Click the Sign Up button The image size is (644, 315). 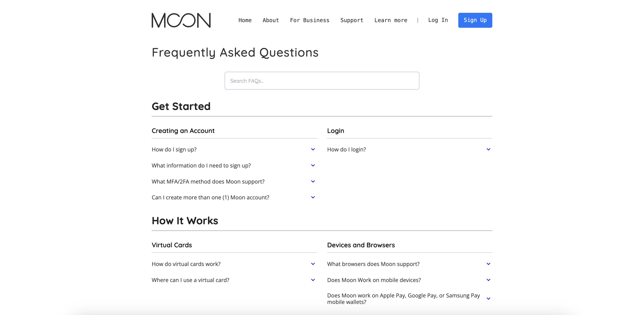point(475,20)
